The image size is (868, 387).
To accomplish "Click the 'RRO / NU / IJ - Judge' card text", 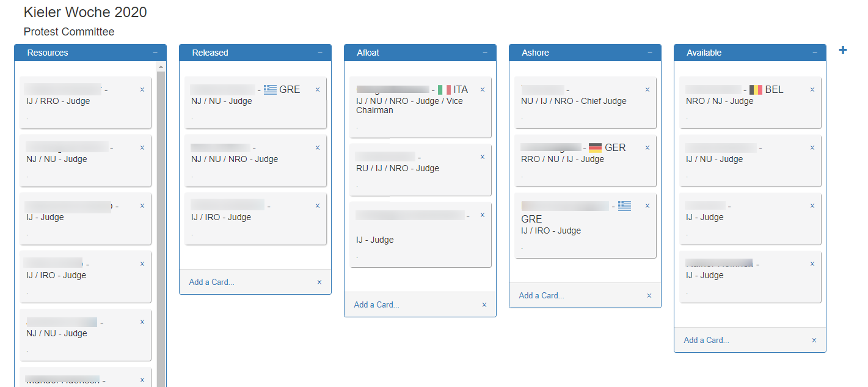I will (x=563, y=159).
